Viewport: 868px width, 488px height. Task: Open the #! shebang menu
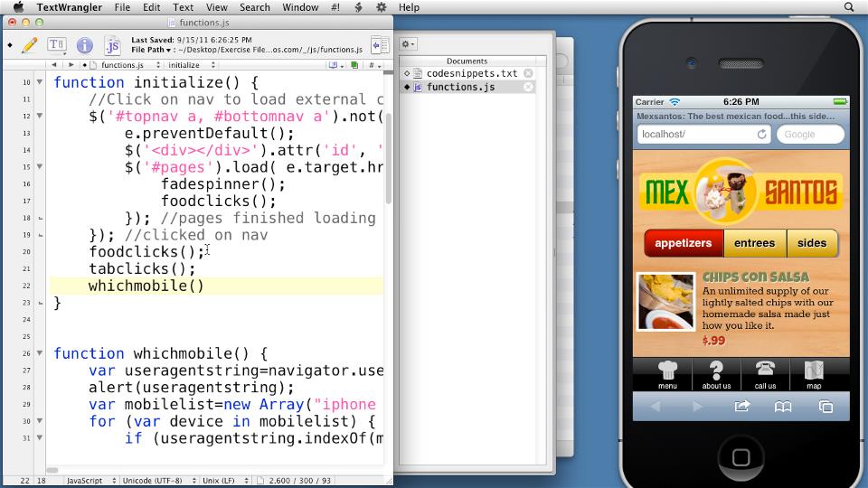pyautogui.click(x=335, y=7)
